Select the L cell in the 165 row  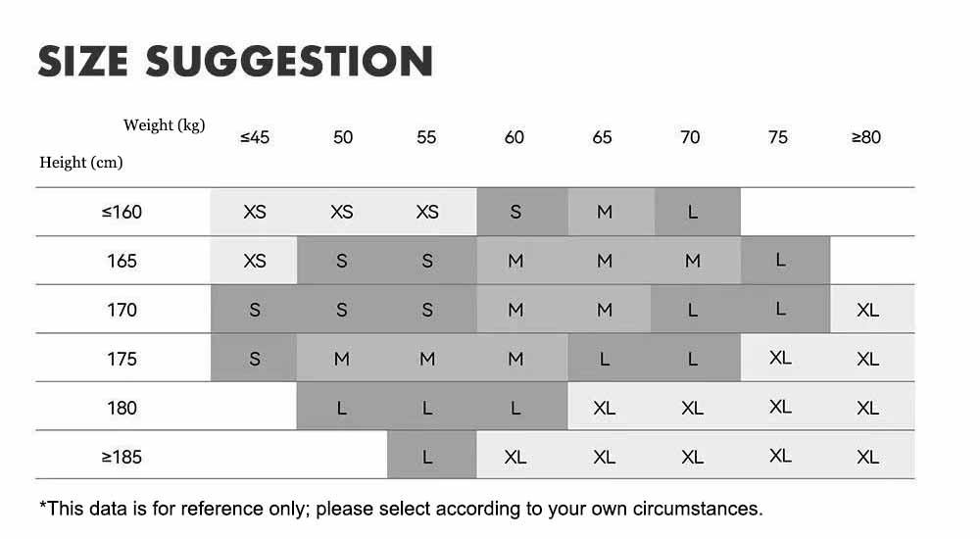pos(780,260)
